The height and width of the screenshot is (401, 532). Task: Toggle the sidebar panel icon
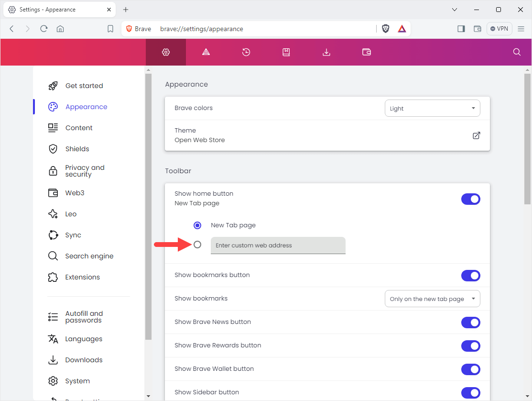(x=461, y=29)
